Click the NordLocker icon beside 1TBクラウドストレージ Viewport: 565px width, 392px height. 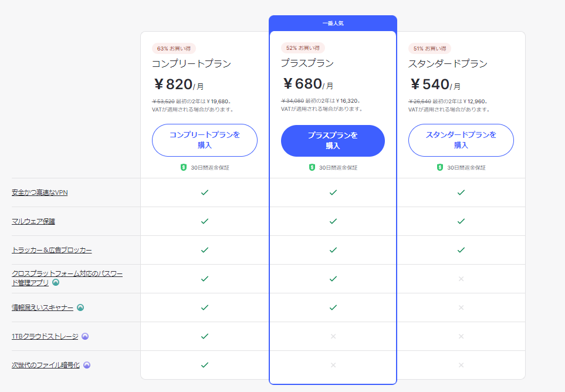[84, 336]
